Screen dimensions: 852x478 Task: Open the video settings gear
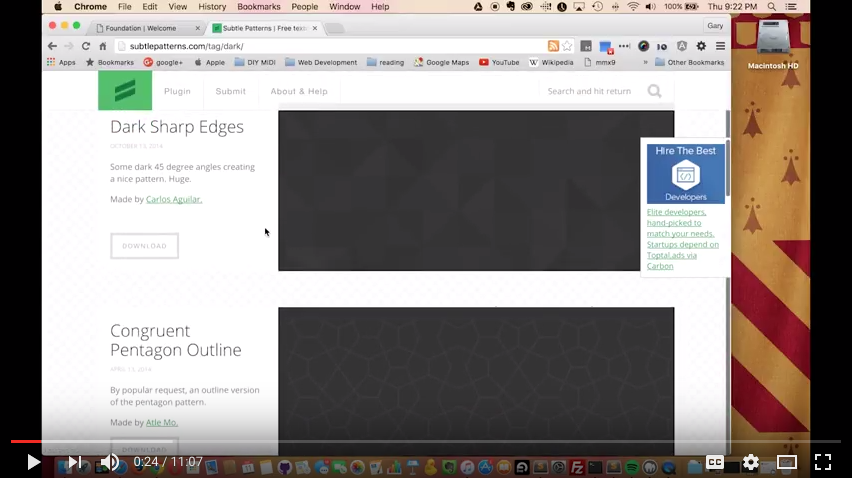click(x=750, y=462)
